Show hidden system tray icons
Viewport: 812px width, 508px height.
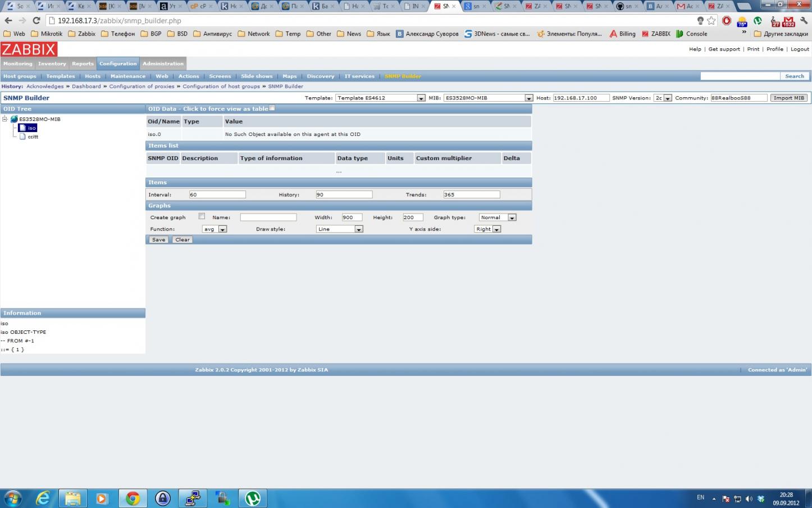[714, 498]
